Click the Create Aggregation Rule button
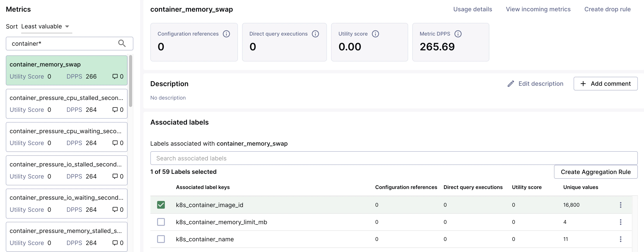Screen dimensions: 644x252 pos(595,172)
